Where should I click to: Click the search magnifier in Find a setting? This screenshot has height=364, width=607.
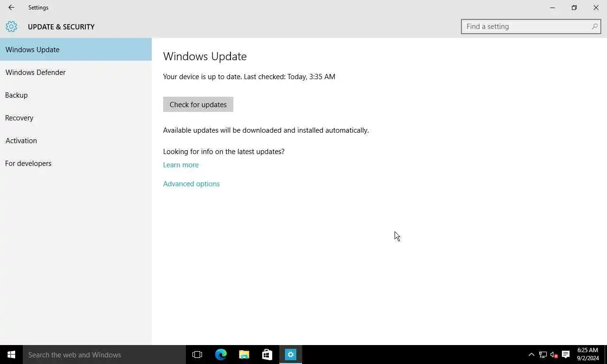[x=595, y=27]
